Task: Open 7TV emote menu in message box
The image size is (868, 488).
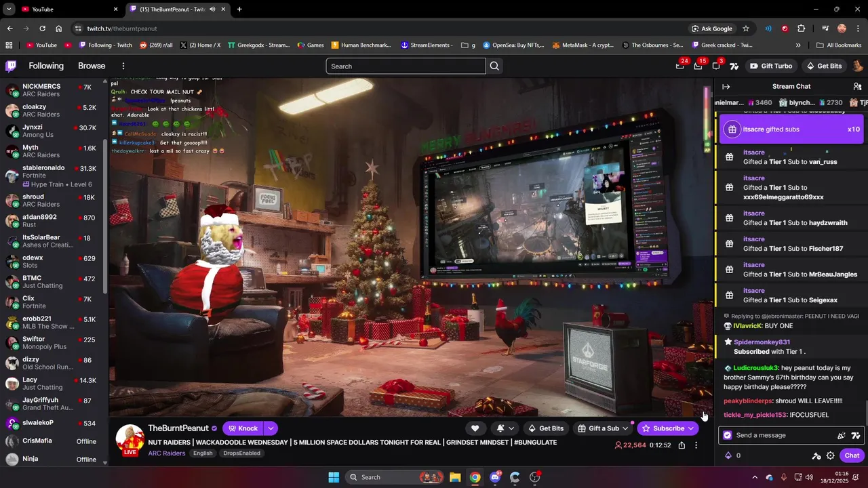Action: (x=856, y=435)
